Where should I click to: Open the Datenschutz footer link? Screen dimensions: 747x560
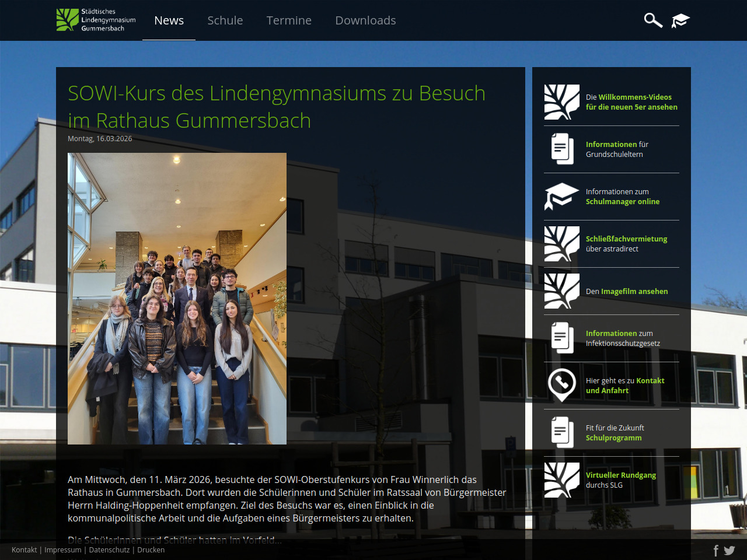click(x=109, y=550)
